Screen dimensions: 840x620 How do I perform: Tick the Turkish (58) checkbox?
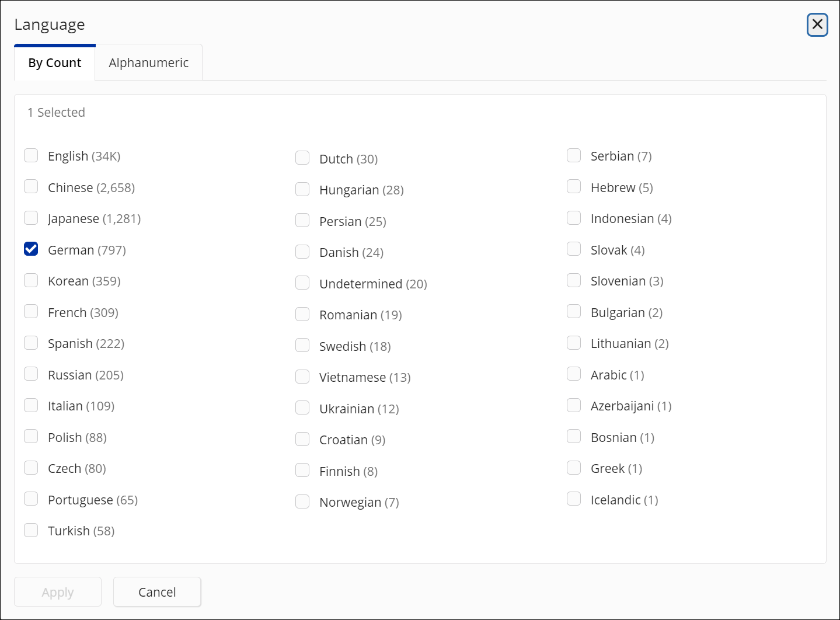[x=31, y=530]
